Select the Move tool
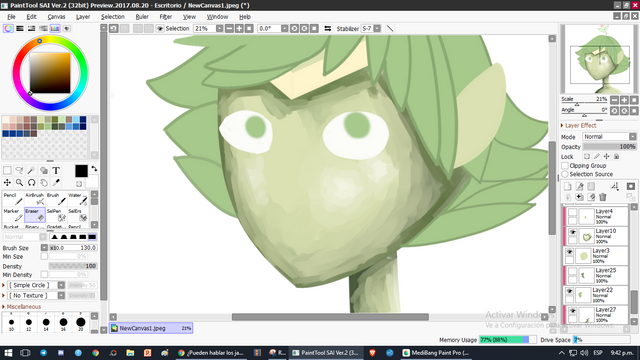 point(7,182)
